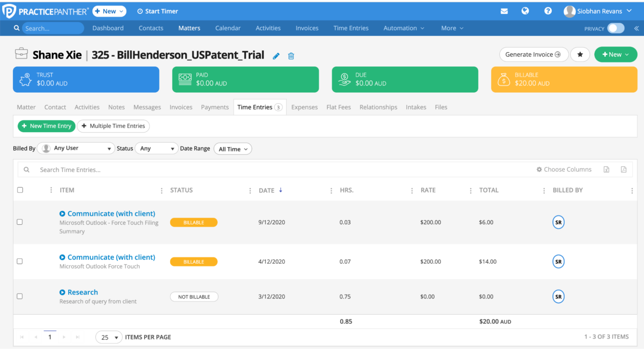Mark matter as favorite with the star icon
This screenshot has width=644, height=349.
[580, 54]
